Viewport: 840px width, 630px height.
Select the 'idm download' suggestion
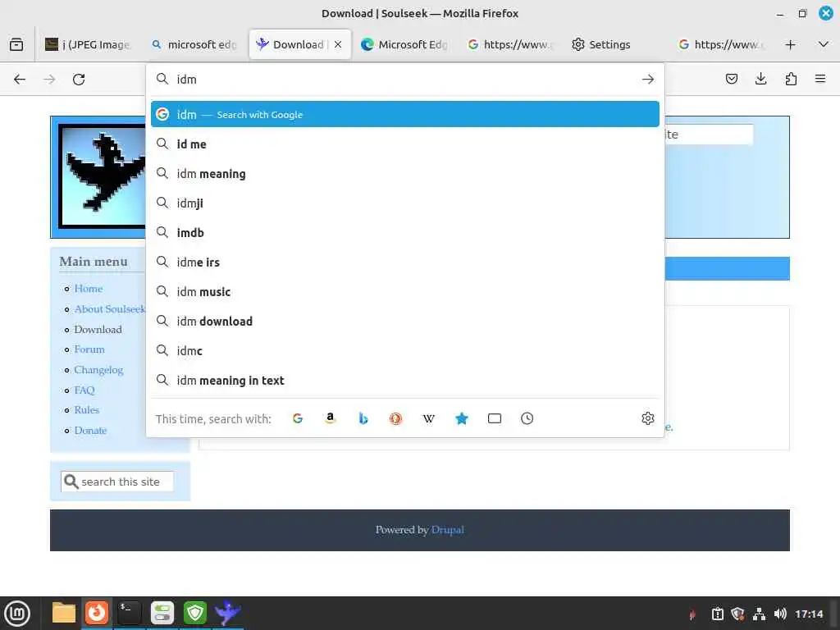click(x=405, y=321)
